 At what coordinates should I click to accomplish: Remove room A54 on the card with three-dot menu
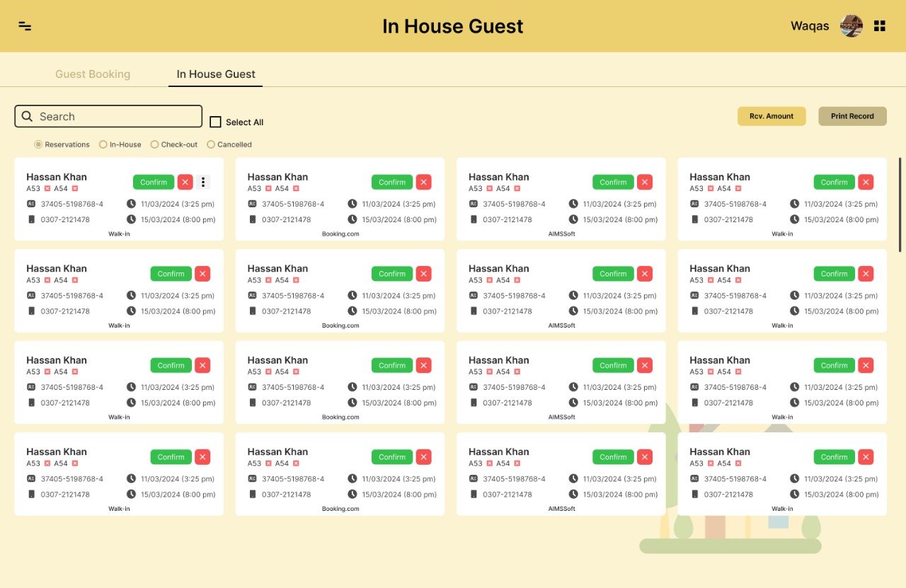tap(75, 188)
